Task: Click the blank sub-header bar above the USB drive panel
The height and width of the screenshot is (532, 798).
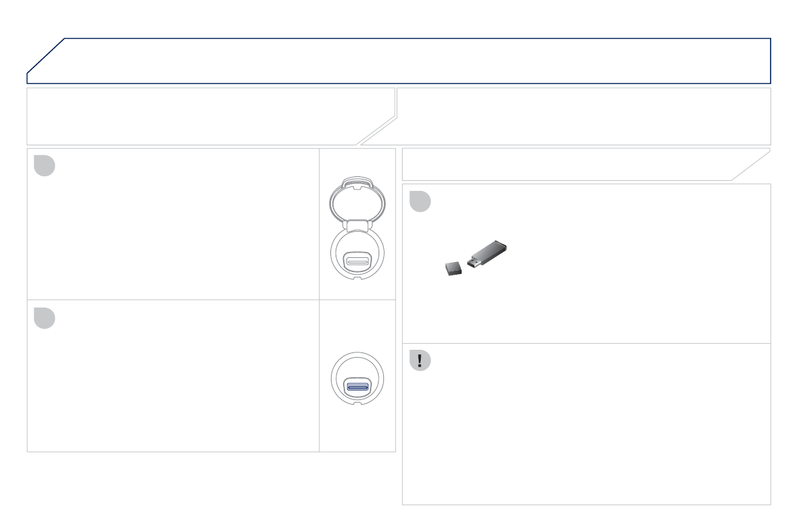Action: pyautogui.click(x=570, y=164)
